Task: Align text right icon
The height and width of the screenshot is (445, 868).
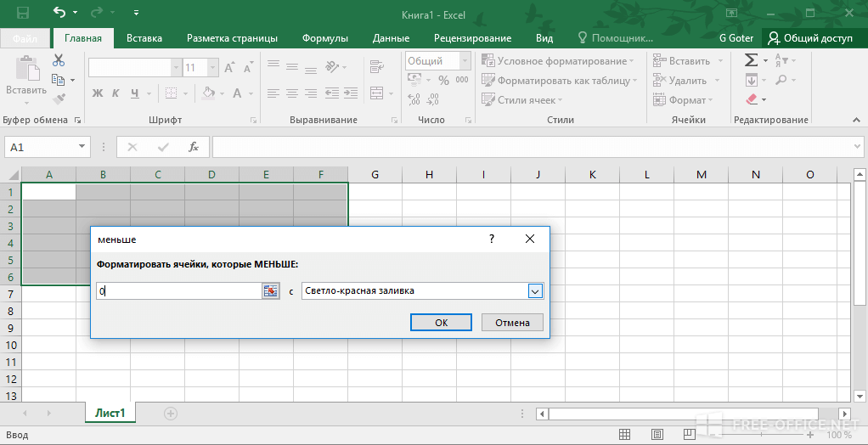Action: coord(311,93)
